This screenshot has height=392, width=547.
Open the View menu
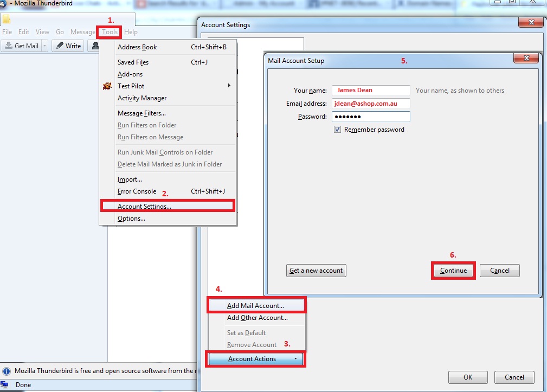(x=42, y=32)
